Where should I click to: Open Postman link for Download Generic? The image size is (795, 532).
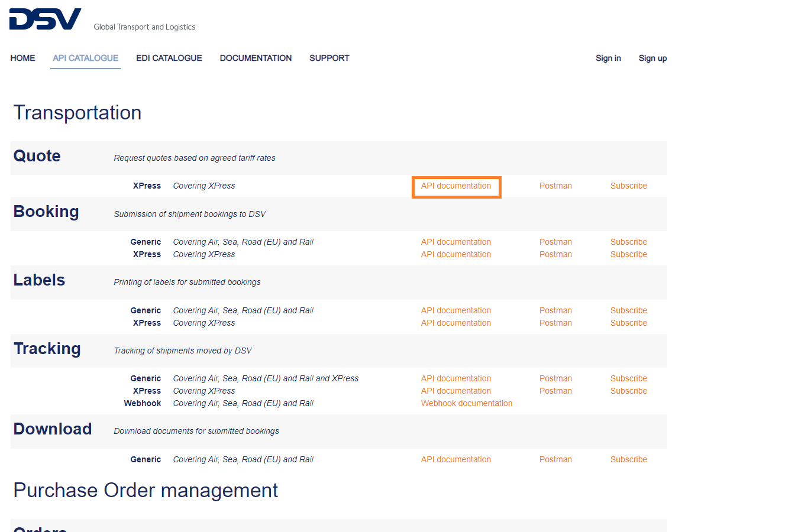pos(555,459)
